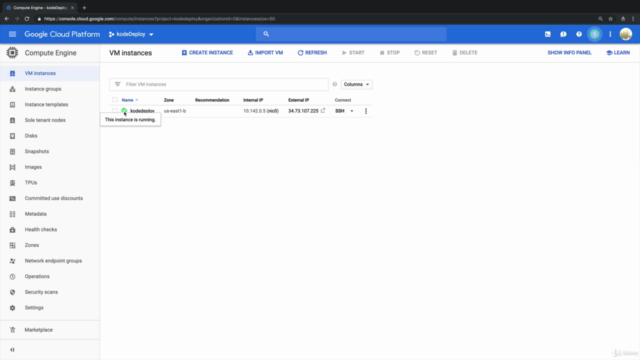The image size is (640, 360).
Task: Open the kodedeploy instance name link
Action: tap(142, 111)
